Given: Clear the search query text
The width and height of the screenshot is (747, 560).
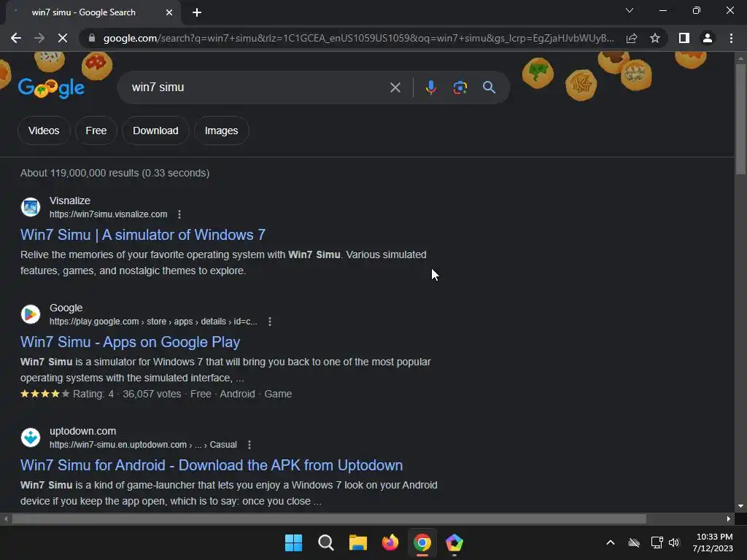Looking at the screenshot, I should pos(395,87).
